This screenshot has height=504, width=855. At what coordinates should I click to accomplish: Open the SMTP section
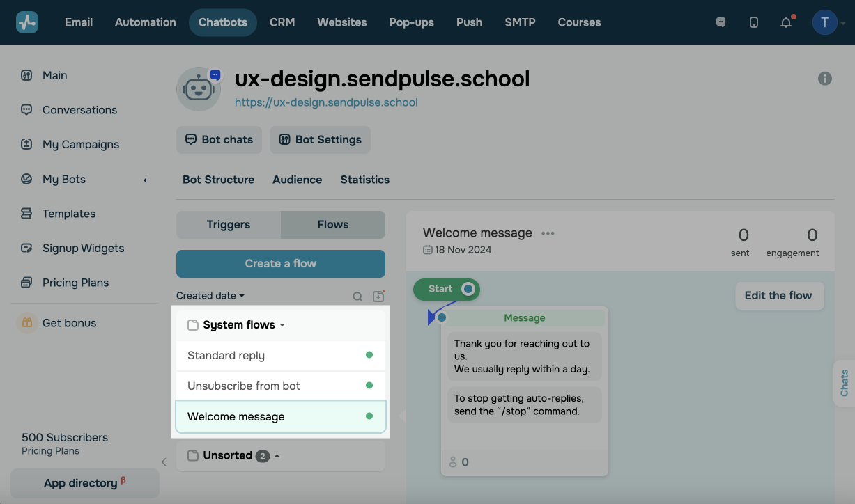point(521,22)
